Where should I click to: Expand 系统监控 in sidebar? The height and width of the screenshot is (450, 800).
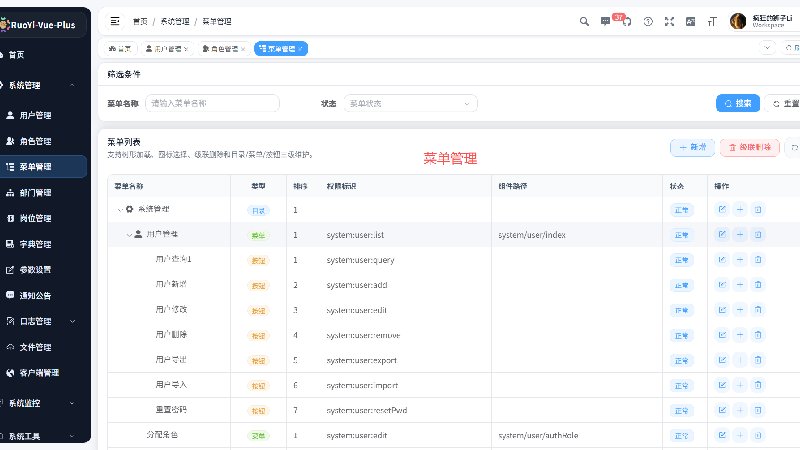(x=72, y=403)
